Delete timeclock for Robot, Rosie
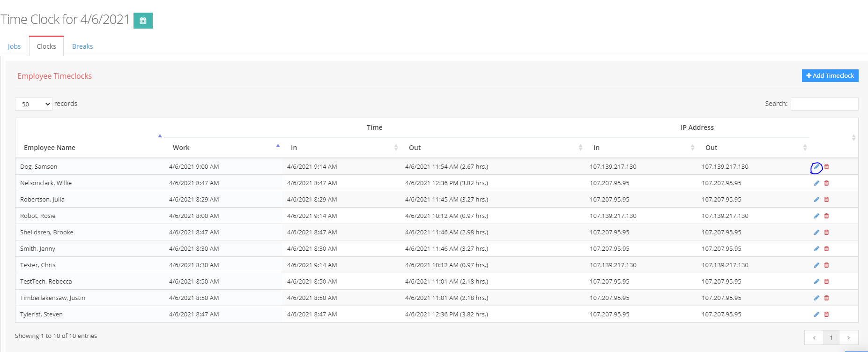This screenshot has height=352, width=868. pos(827,216)
